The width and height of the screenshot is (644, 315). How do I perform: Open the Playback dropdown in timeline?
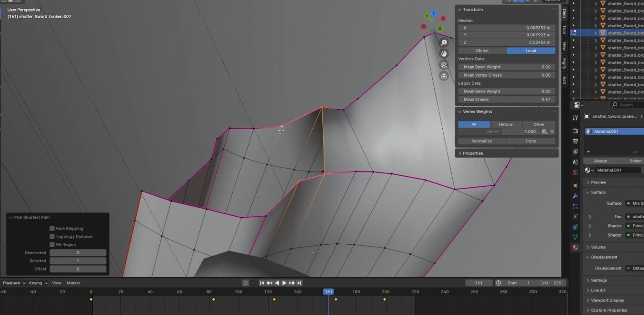(14, 283)
